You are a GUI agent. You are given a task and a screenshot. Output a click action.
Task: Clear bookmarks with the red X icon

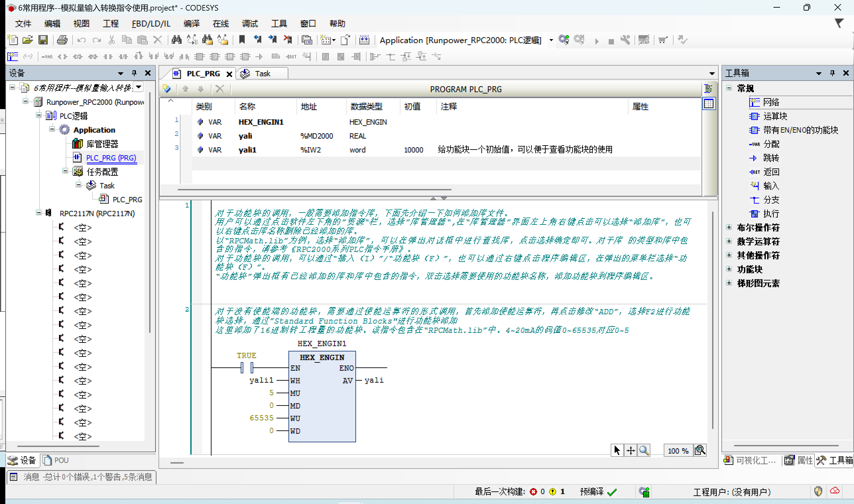288,40
